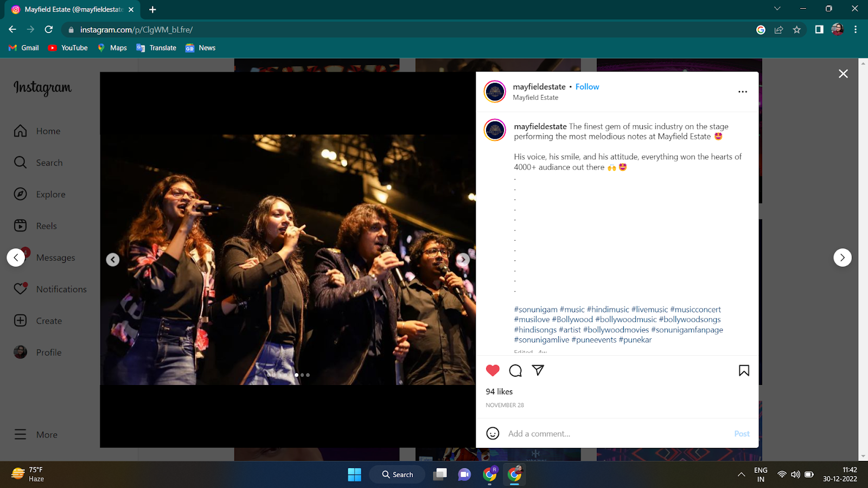This screenshot has width=868, height=488.
Task: Click the Post comment button
Action: 742,434
